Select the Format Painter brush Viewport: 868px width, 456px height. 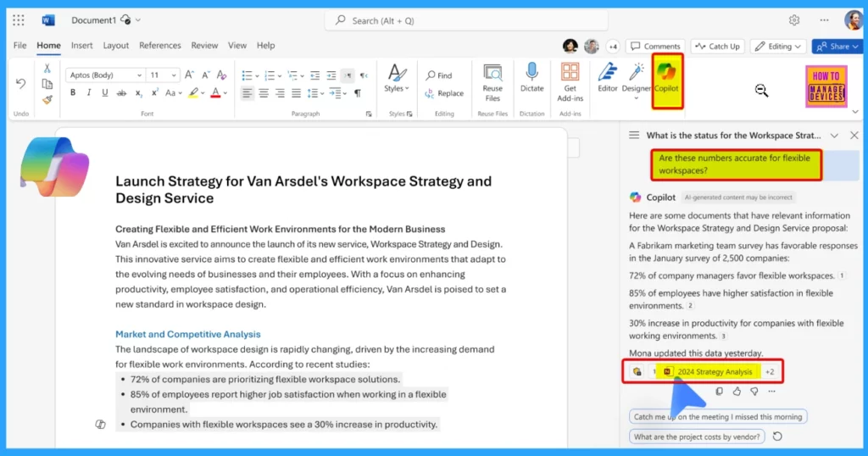pos(47,100)
